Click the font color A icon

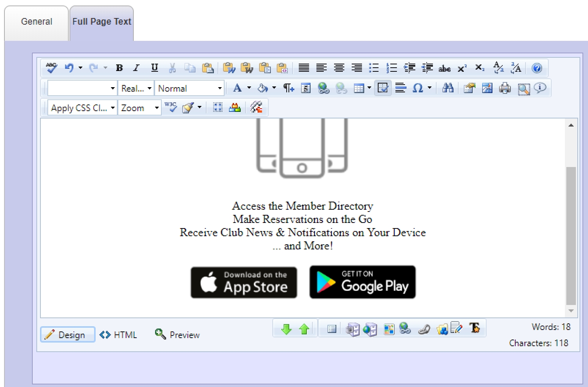[x=237, y=88]
